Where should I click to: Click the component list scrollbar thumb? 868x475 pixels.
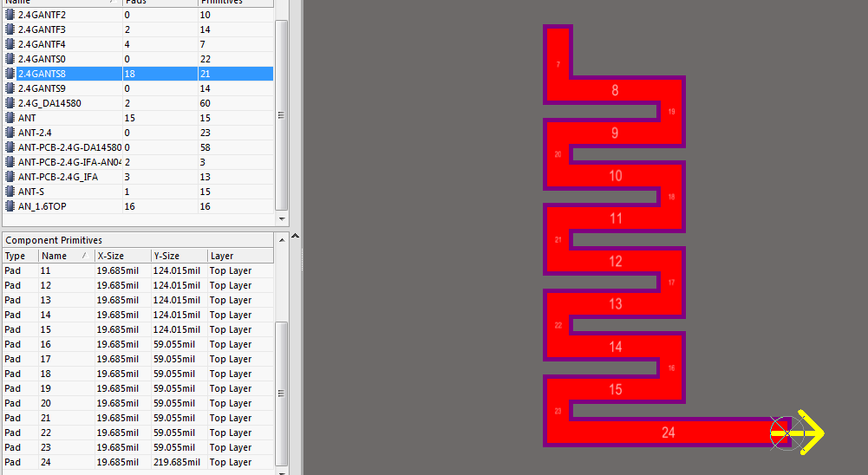(281, 115)
